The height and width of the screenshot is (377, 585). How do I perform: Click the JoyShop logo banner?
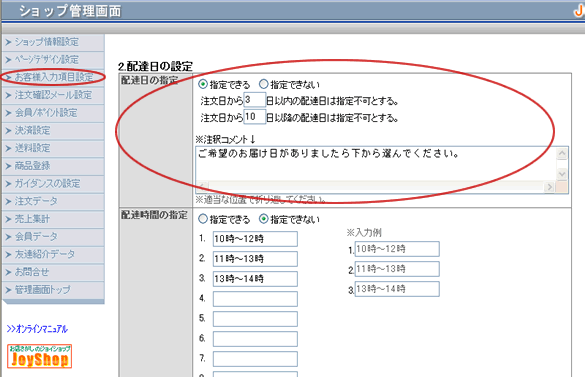(40, 356)
